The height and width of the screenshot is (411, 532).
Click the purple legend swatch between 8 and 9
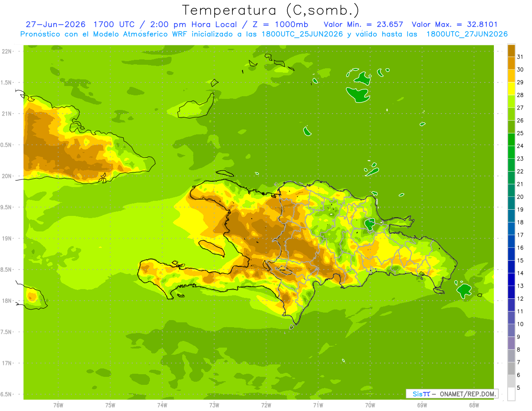pos(511,343)
